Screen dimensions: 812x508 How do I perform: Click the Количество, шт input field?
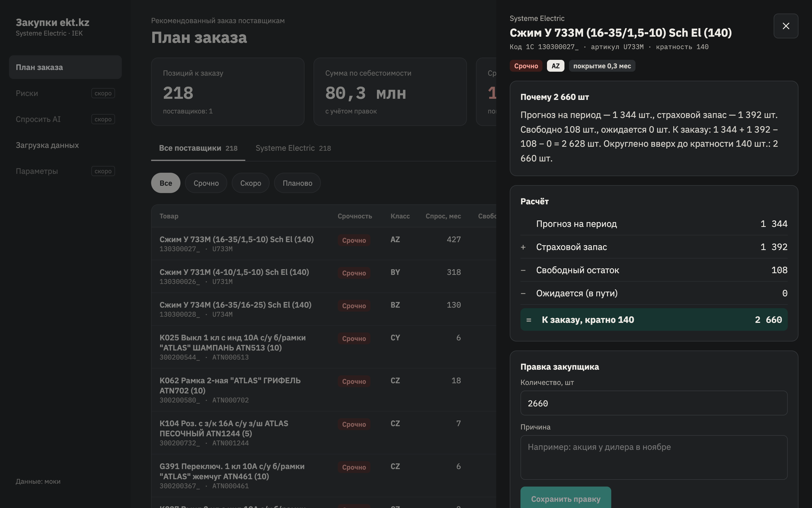654,403
